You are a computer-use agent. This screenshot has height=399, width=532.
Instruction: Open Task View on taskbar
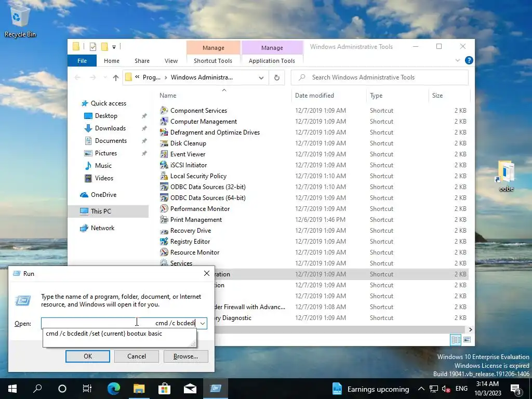coord(87,389)
